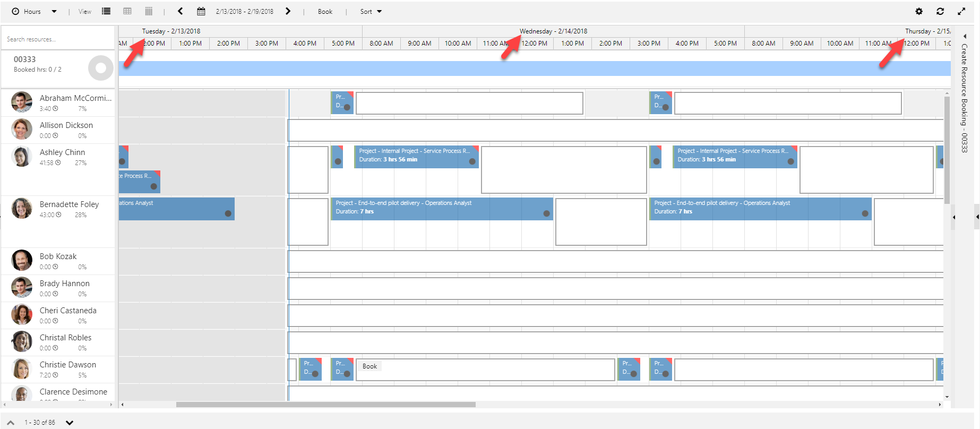Open schedule board settings gear
Image resolution: width=980 pixels, height=429 pixels.
pos(919,11)
